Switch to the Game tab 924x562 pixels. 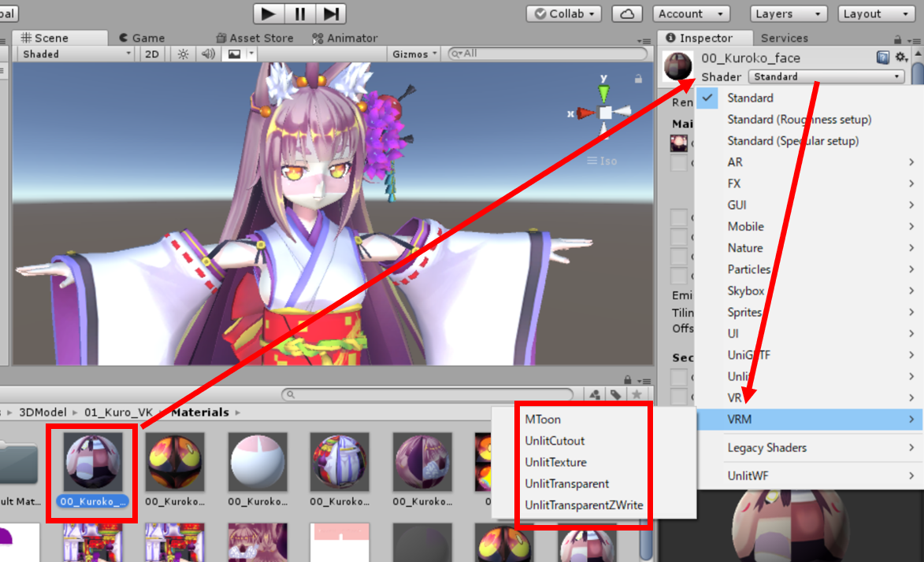(x=142, y=38)
